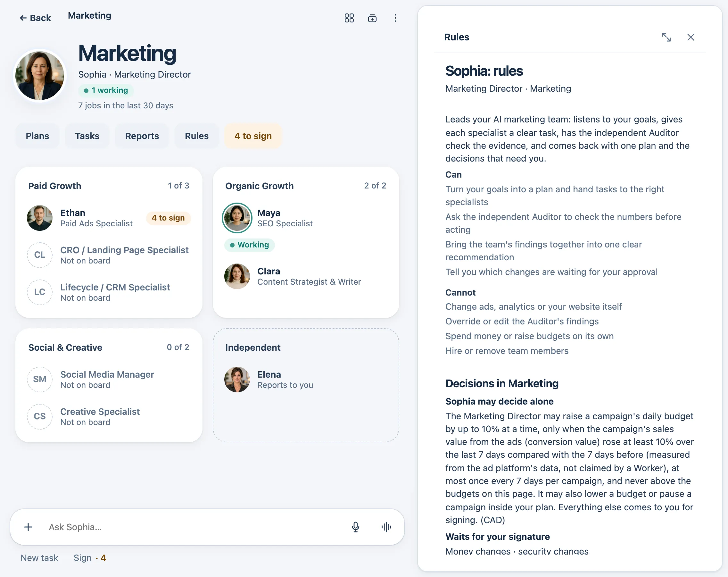
Task: Click Ethan's avatar in Paid Growth
Action: point(40,218)
